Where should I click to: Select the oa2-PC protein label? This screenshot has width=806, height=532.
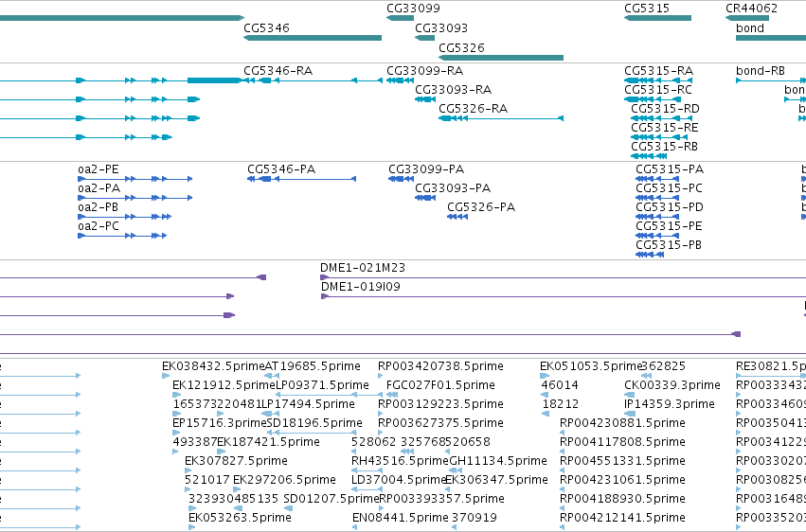tap(99, 226)
